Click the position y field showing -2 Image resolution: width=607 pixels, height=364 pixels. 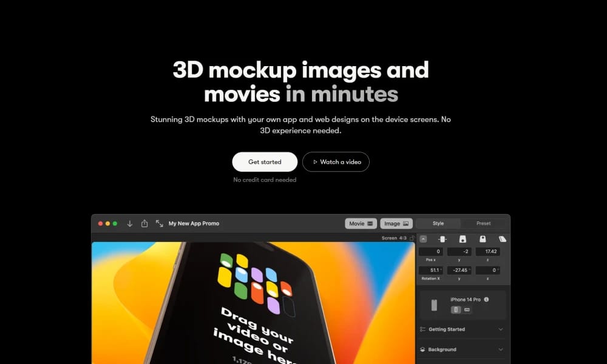[459, 251]
